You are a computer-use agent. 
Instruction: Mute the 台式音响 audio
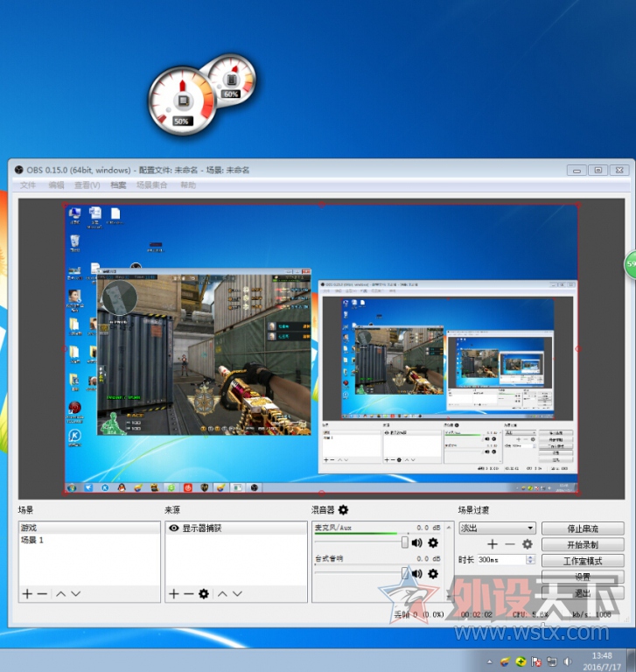pyautogui.click(x=416, y=573)
